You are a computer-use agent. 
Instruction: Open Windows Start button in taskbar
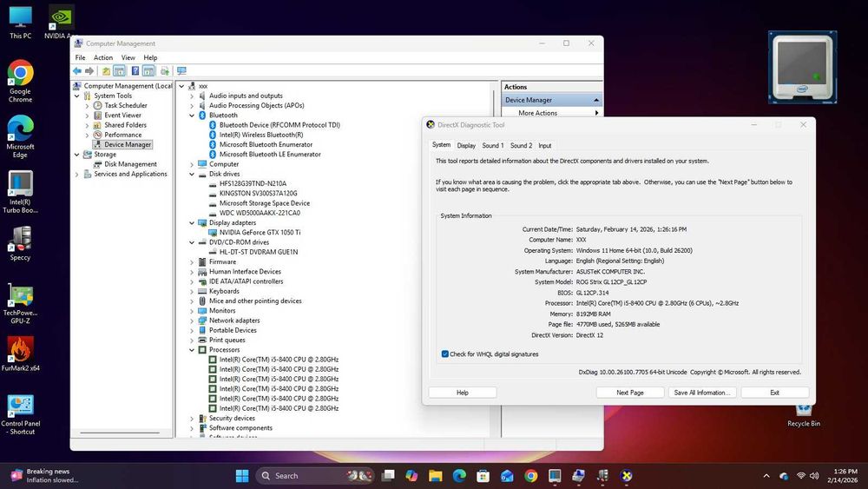click(x=242, y=476)
